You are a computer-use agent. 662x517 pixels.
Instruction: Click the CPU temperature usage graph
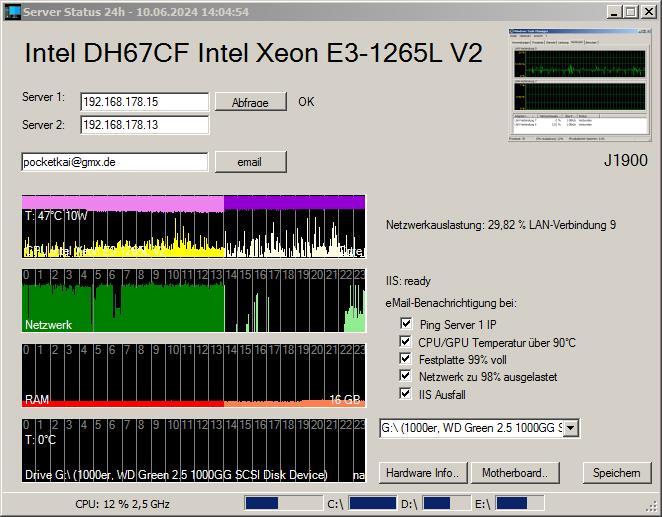[x=193, y=226]
